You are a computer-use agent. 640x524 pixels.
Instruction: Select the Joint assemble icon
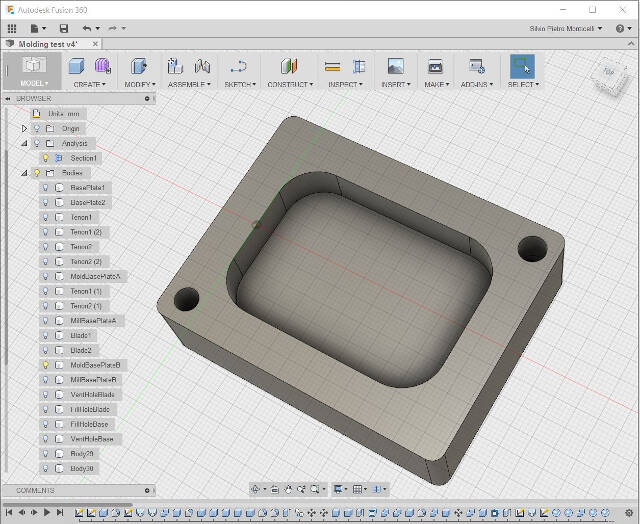202,66
